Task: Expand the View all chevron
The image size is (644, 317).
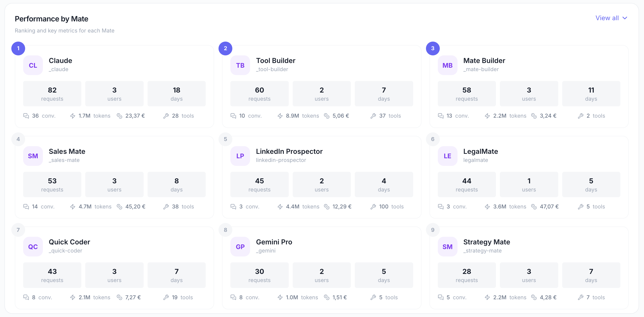Action: pos(625,18)
